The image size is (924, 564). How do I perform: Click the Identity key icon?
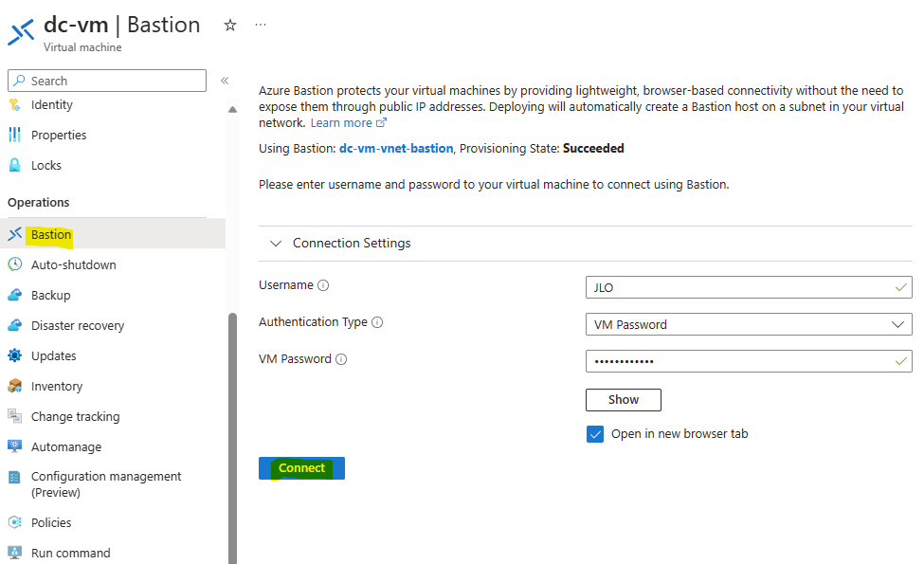(x=15, y=105)
